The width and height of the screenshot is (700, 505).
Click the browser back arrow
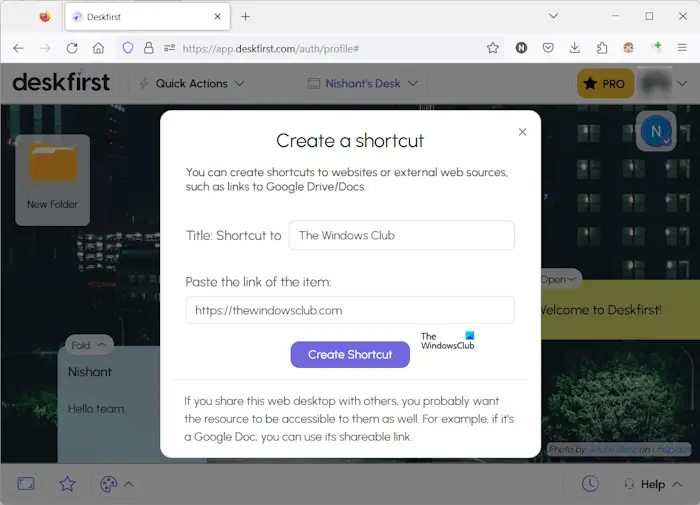tap(18, 48)
